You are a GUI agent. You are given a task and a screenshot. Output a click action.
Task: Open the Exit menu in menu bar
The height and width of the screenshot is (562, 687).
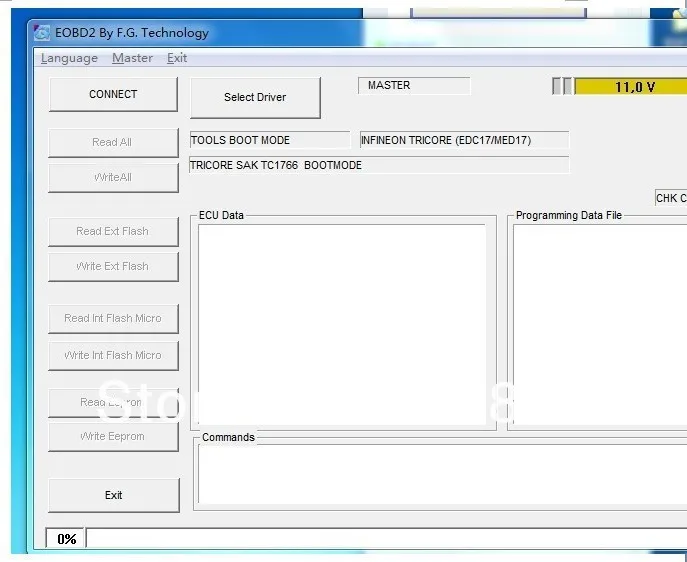point(177,58)
